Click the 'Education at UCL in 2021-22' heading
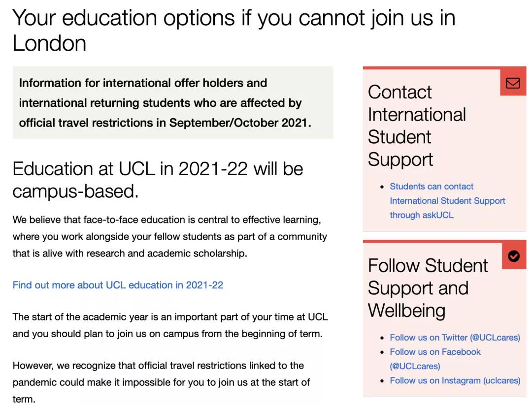 (x=158, y=180)
